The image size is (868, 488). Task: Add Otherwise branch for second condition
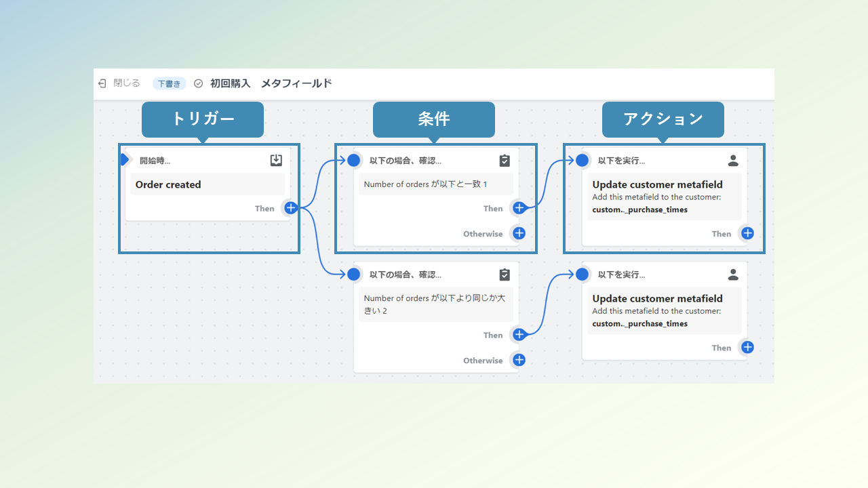(519, 361)
